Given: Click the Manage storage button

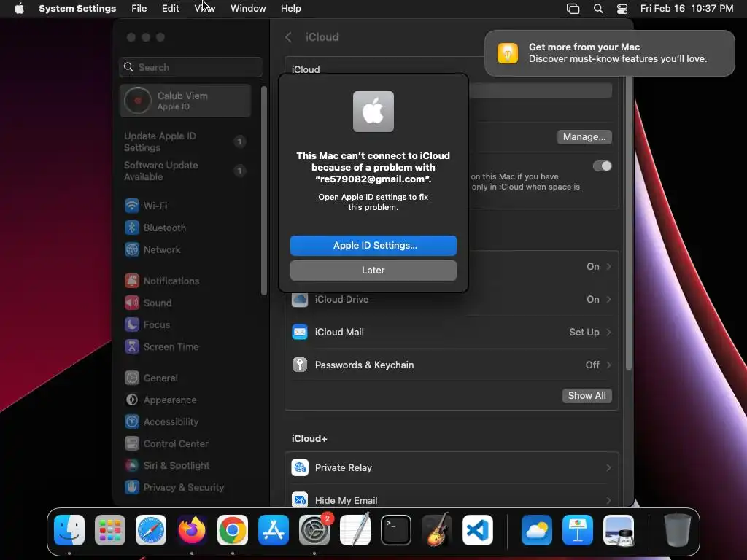Looking at the screenshot, I should 584,136.
